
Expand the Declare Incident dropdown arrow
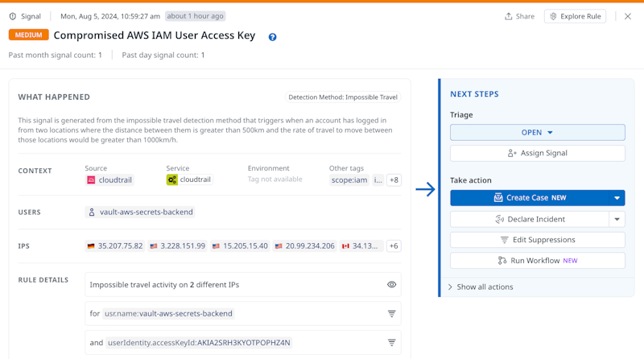(x=617, y=219)
